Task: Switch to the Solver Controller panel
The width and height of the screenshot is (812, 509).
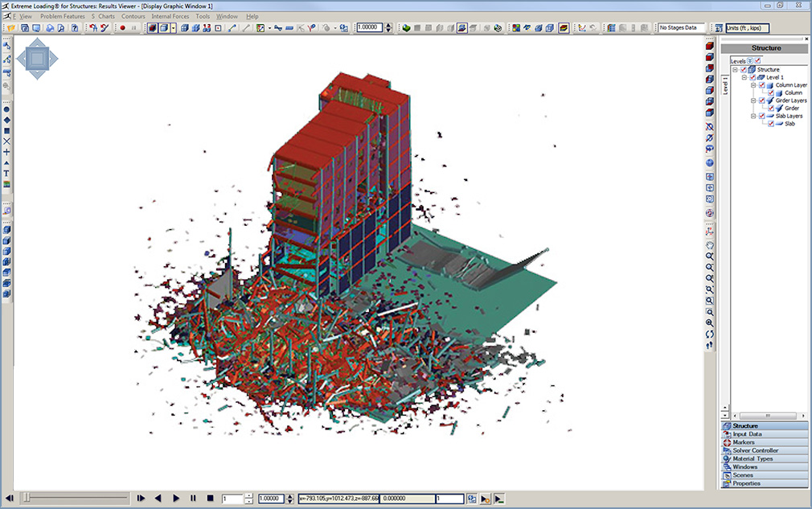Action: 756,450
